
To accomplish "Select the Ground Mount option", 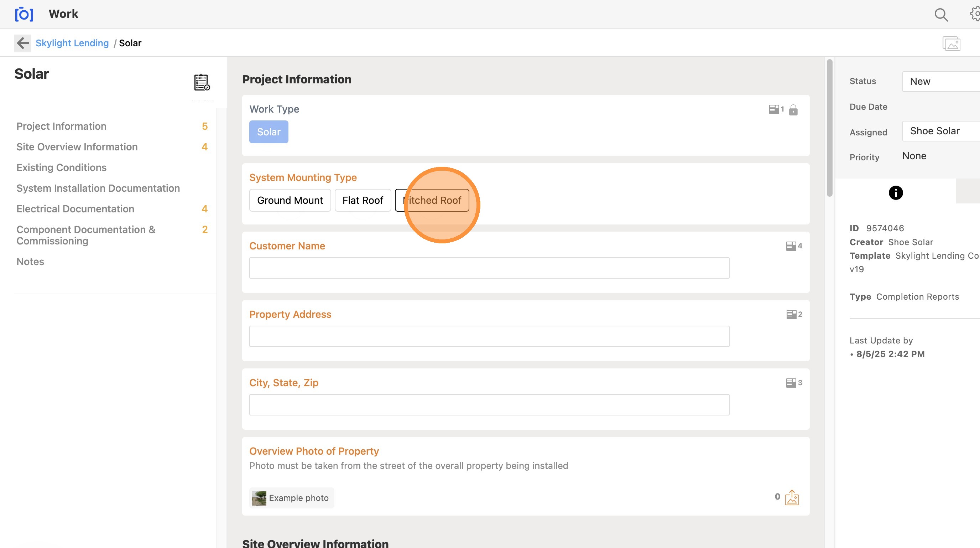I will (x=290, y=200).
